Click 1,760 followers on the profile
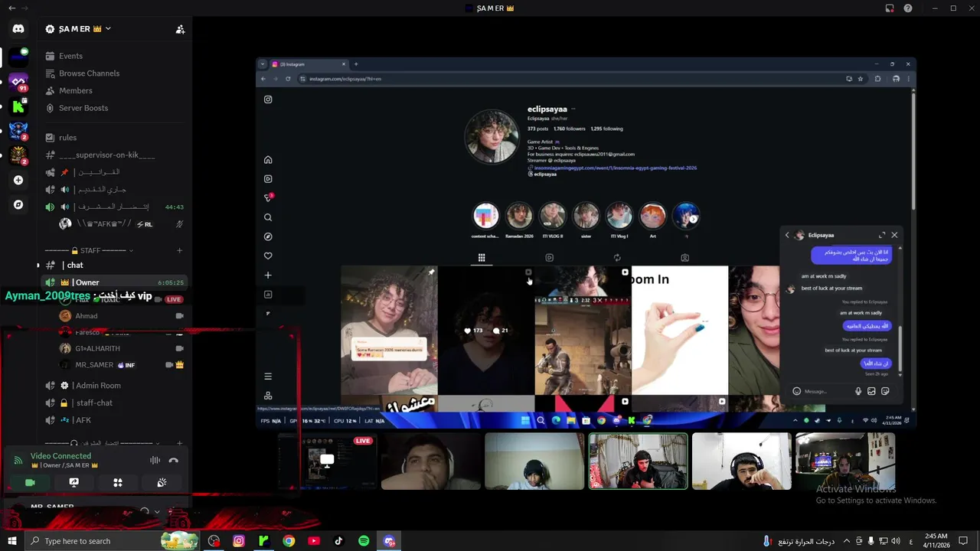 570,129
